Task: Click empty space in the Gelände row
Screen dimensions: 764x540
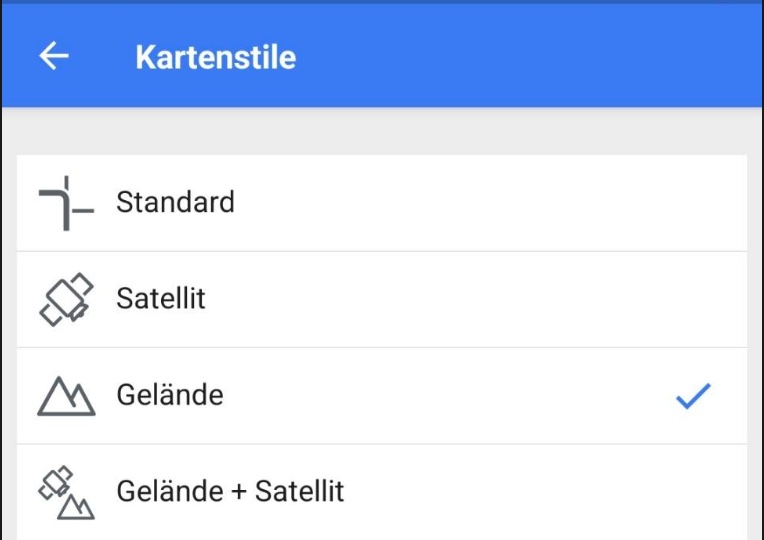Action: pos(450,396)
